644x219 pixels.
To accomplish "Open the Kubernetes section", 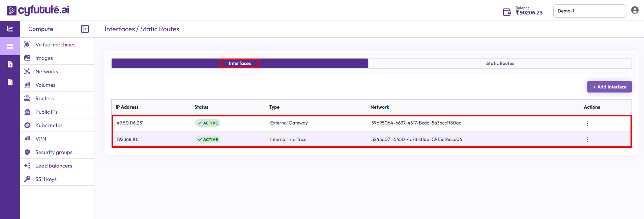I will point(49,125).
